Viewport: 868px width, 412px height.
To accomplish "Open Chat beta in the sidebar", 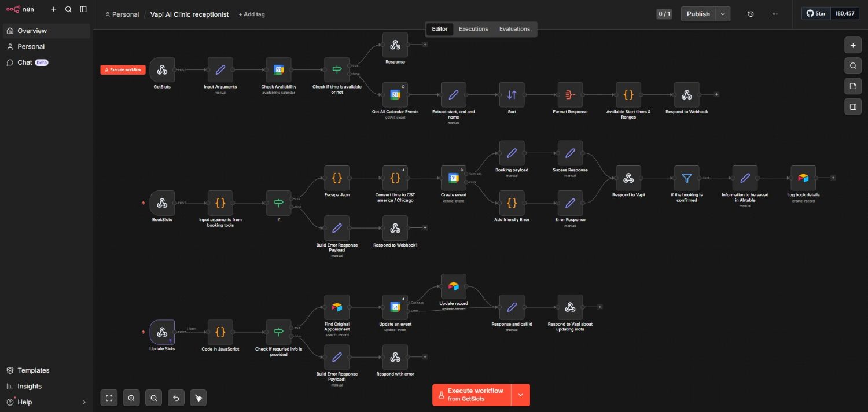I will pyautogui.click(x=46, y=62).
